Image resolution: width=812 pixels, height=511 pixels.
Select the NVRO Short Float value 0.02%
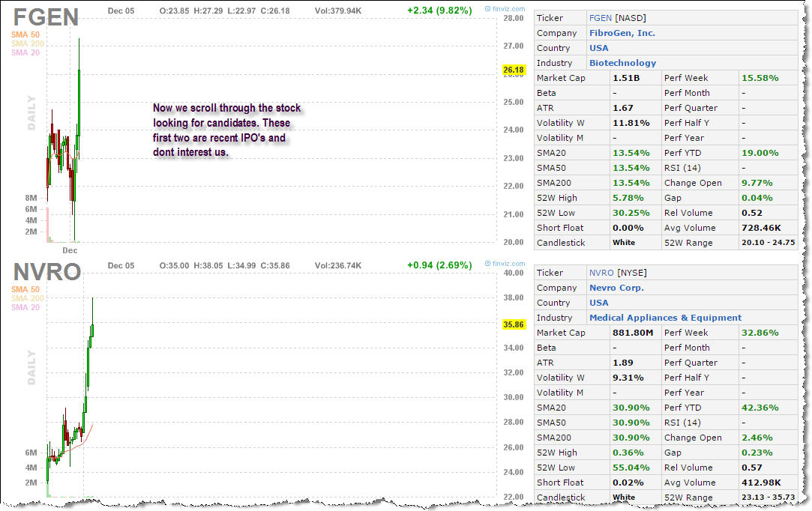[x=628, y=483]
